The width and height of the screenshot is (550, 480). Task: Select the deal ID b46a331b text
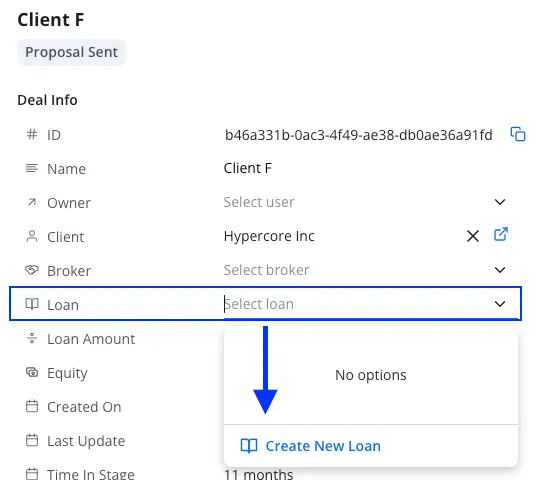(x=358, y=135)
